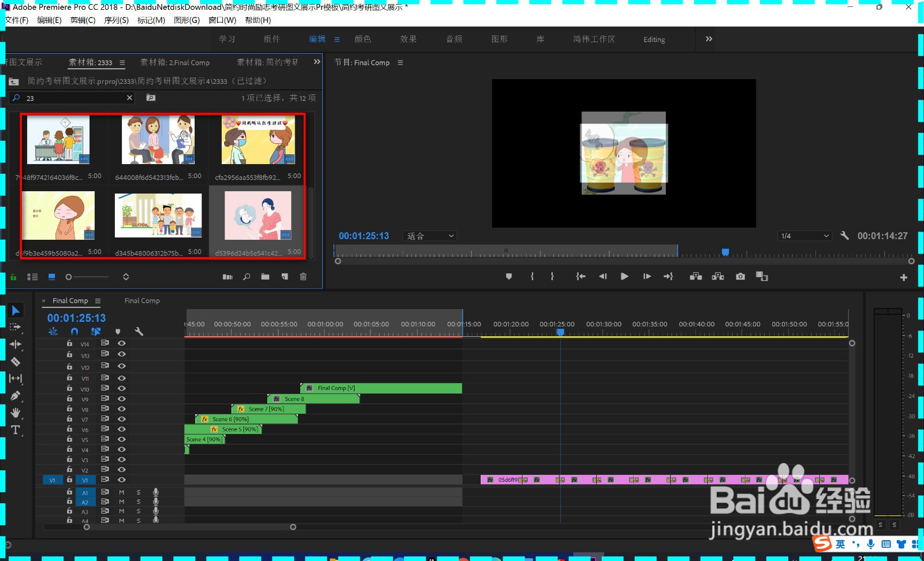
Task: Switch to 素材箱: 2.Final Comp tab
Action: pyautogui.click(x=175, y=62)
